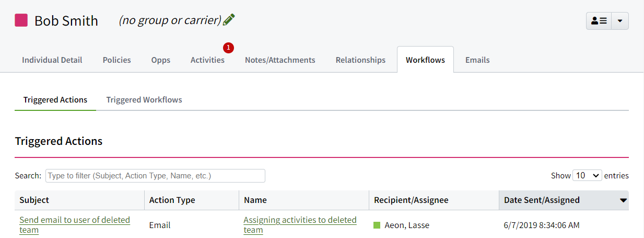
Task: Open the Activities tab
Action: click(207, 60)
